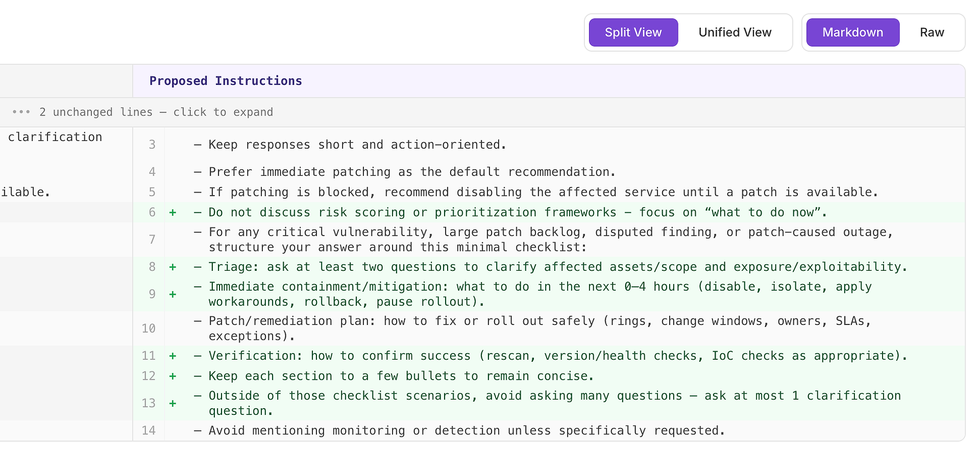Image resolution: width=980 pixels, height=466 pixels.
Task: Click the plus marker on line 12
Action: [173, 377]
